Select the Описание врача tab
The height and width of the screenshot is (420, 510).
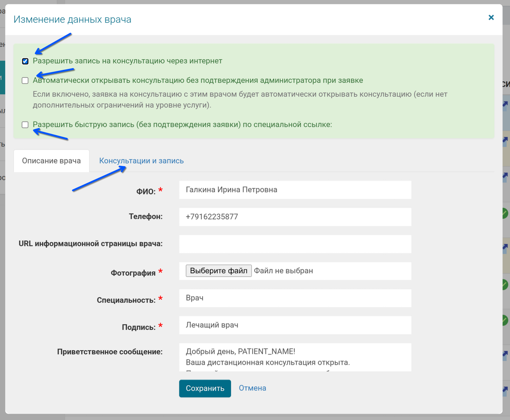(x=51, y=161)
